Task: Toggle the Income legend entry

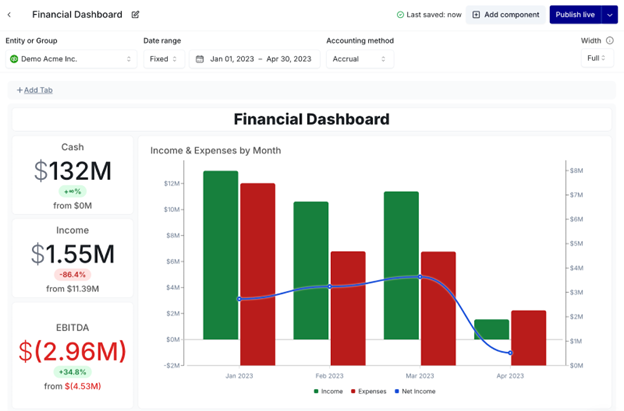Action: click(x=328, y=392)
